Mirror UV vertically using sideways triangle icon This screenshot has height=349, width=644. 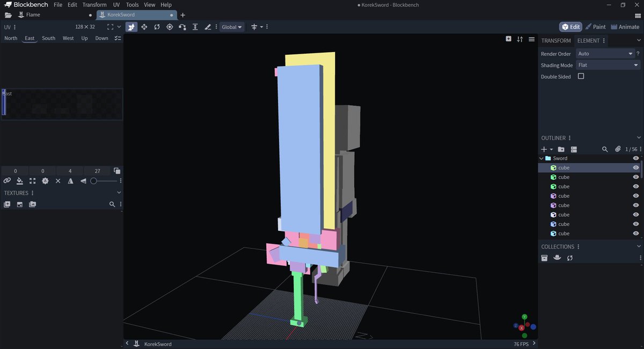(x=83, y=181)
